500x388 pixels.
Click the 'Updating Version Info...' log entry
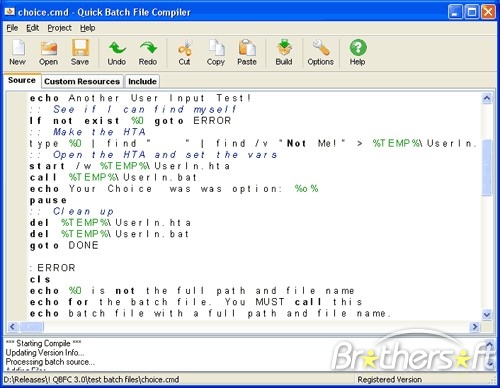coord(45,352)
